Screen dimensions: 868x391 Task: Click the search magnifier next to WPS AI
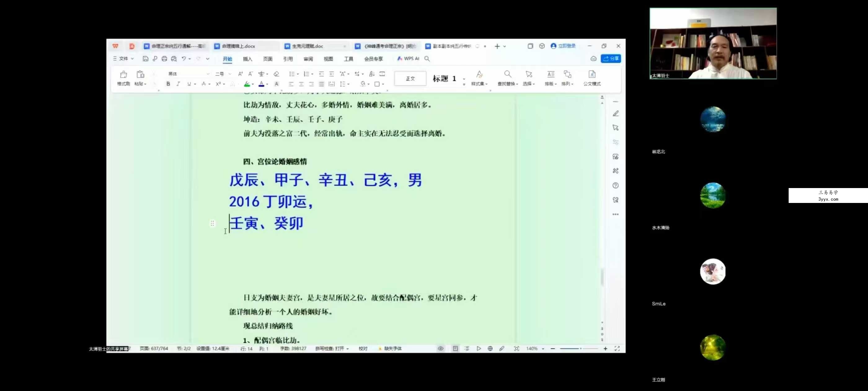pos(427,59)
